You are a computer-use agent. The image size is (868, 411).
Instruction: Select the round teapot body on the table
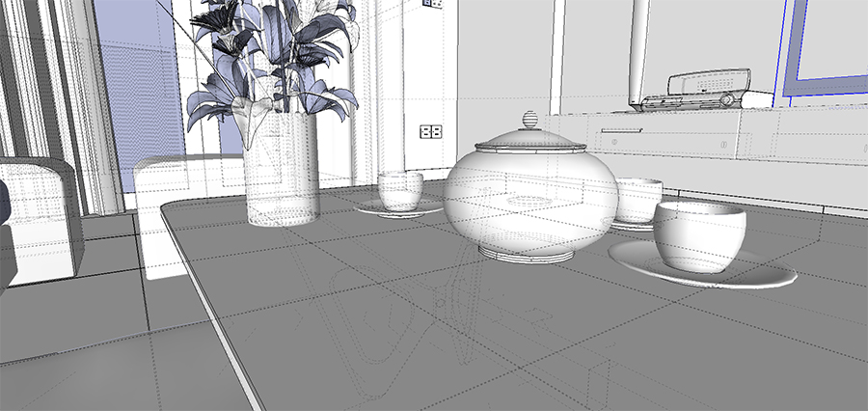pyautogui.click(x=529, y=203)
